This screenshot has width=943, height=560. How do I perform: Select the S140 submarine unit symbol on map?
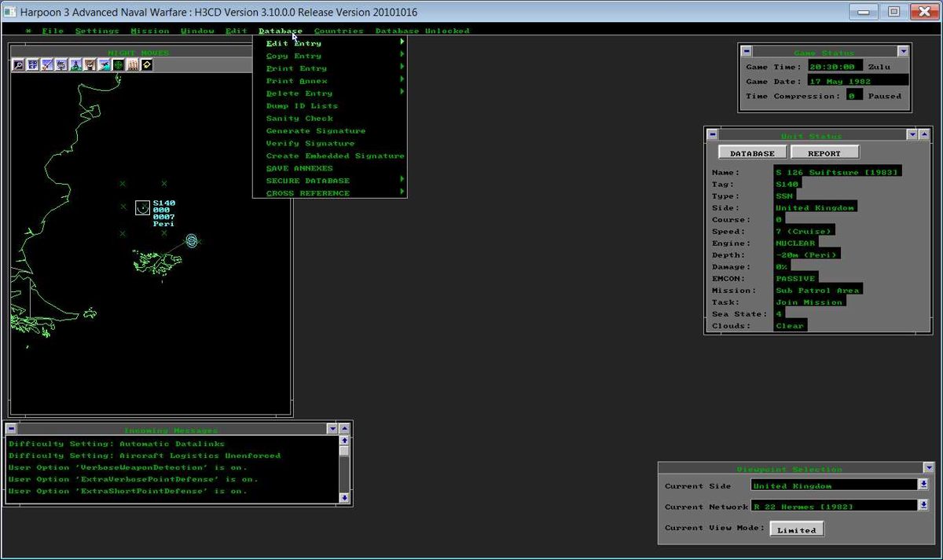pyautogui.click(x=142, y=207)
